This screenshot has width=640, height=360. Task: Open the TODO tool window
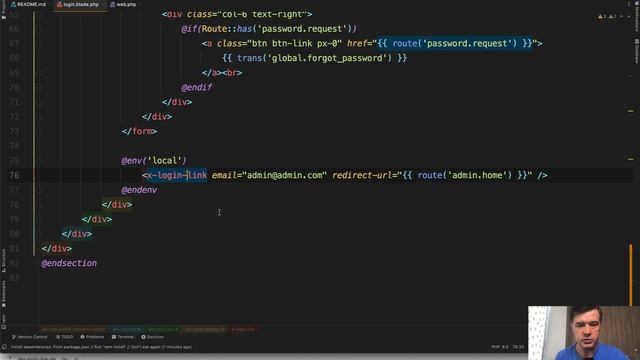tap(64, 337)
